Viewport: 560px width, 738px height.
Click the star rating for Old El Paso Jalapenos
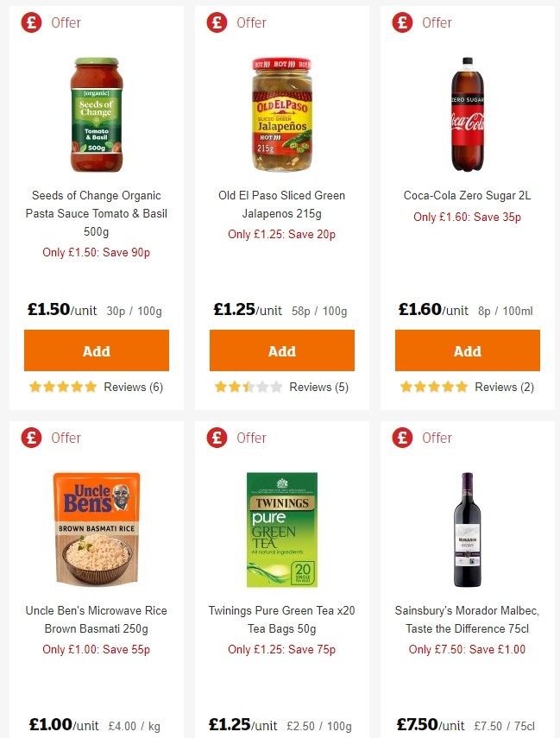tap(248, 387)
